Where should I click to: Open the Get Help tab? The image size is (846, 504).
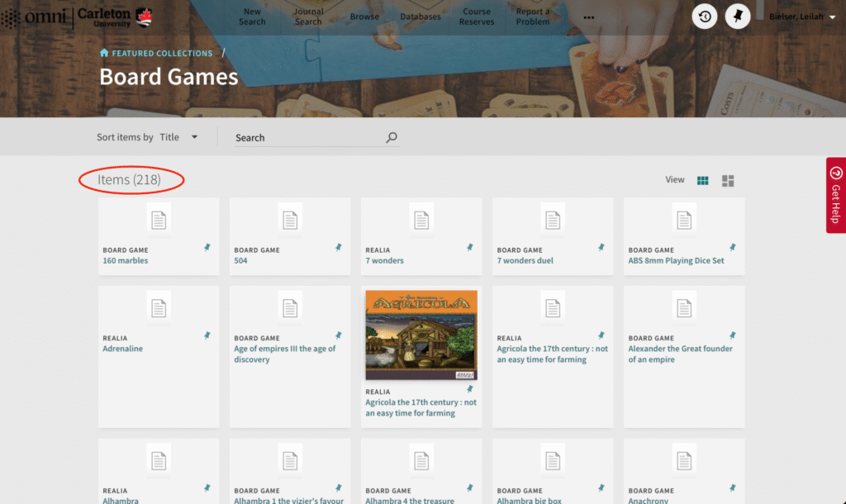tap(836, 196)
